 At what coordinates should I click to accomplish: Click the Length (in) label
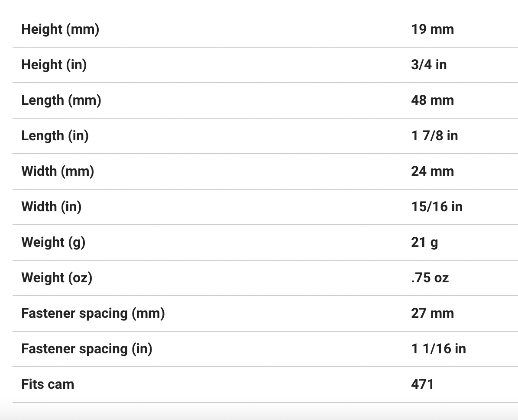pos(55,136)
